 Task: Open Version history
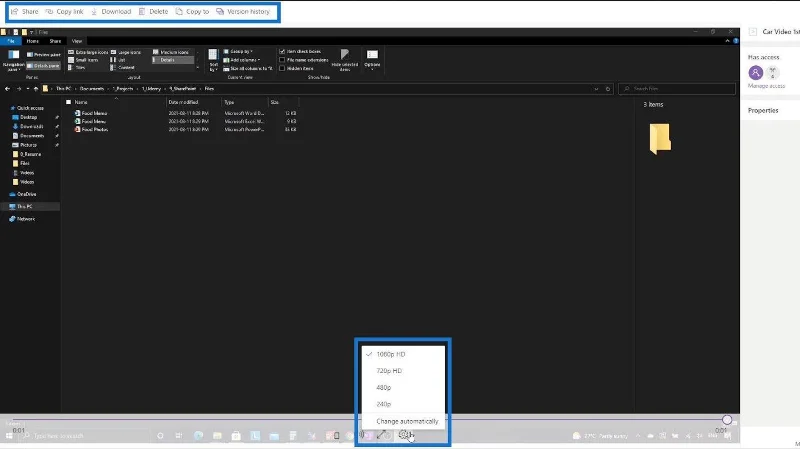[243, 11]
